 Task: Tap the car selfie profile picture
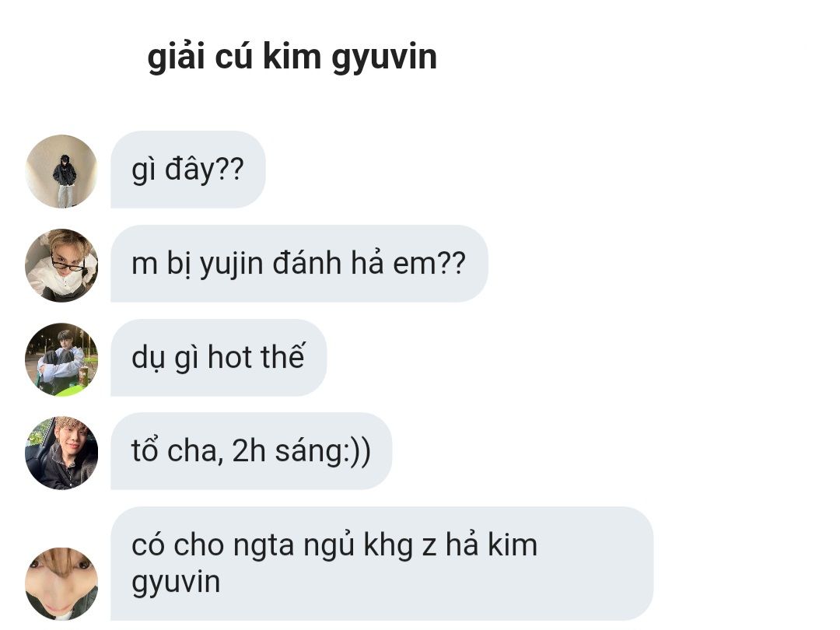click(61, 453)
